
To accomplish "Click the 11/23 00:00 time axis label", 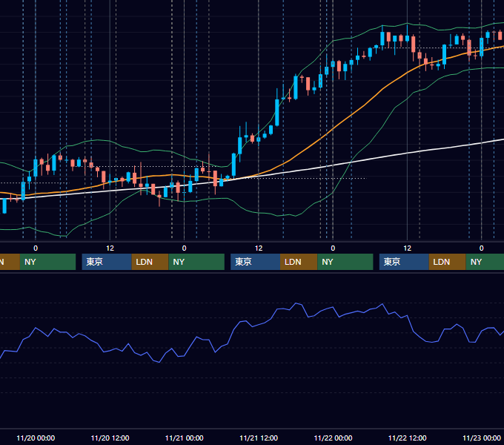I will pos(482,438).
